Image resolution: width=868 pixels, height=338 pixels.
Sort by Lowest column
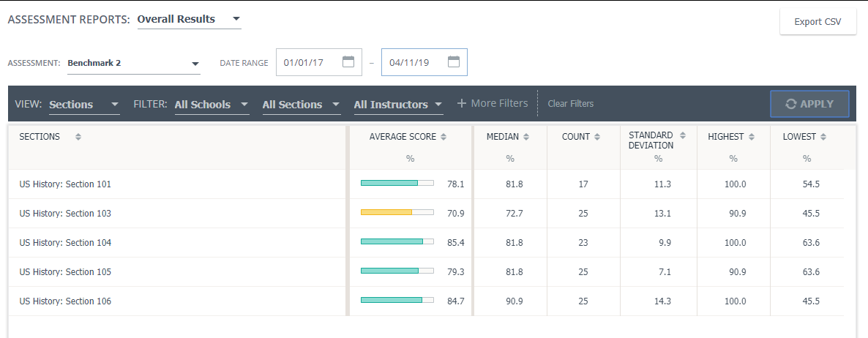tap(823, 137)
